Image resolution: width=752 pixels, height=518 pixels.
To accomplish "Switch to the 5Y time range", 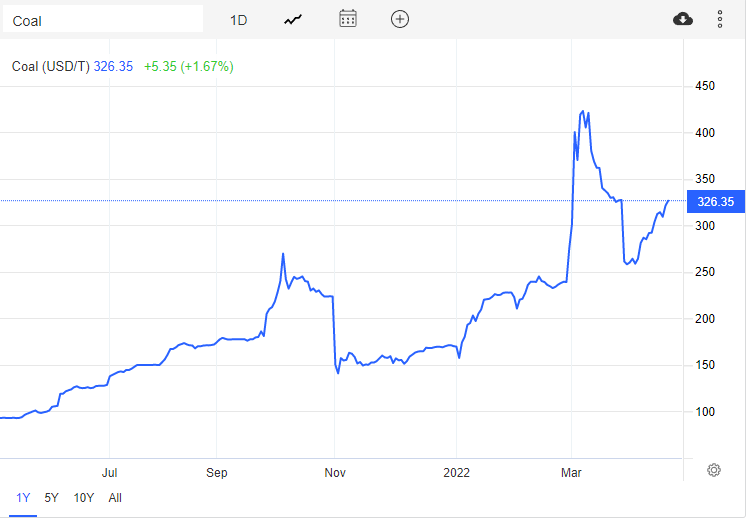I will point(51,497).
